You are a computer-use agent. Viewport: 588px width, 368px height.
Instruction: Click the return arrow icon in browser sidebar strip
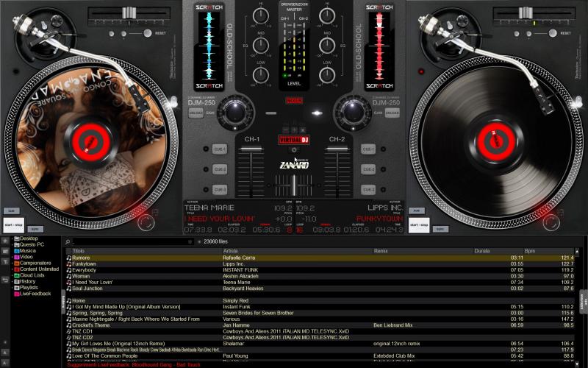click(x=5, y=280)
